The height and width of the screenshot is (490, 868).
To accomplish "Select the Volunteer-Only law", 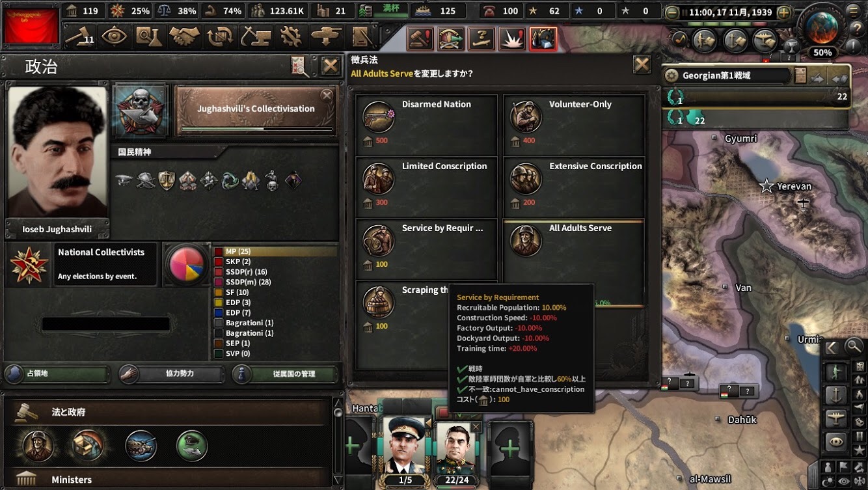I will (574, 125).
